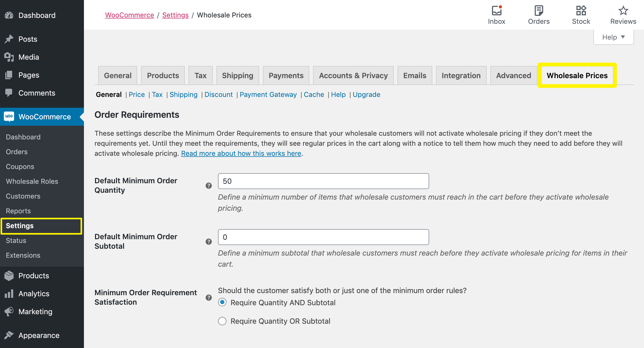Click the Posts pushpin icon
Image resolution: width=644 pixels, height=348 pixels.
pos(9,39)
